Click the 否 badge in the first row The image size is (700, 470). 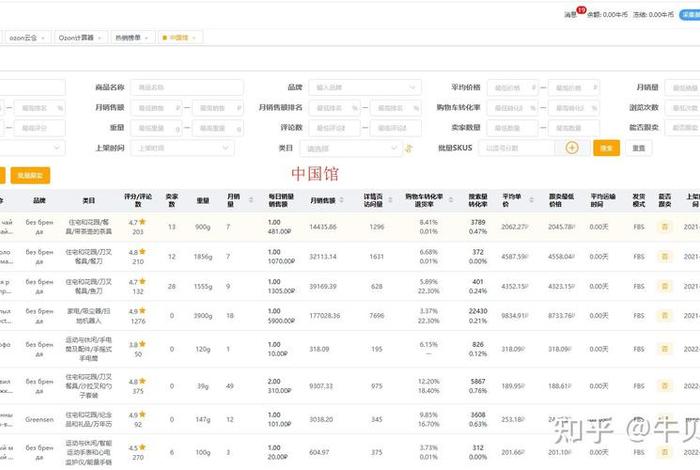[x=662, y=227]
